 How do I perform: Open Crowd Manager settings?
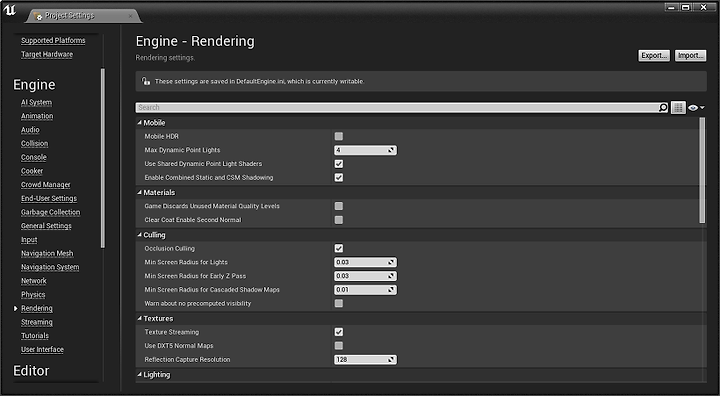point(45,185)
